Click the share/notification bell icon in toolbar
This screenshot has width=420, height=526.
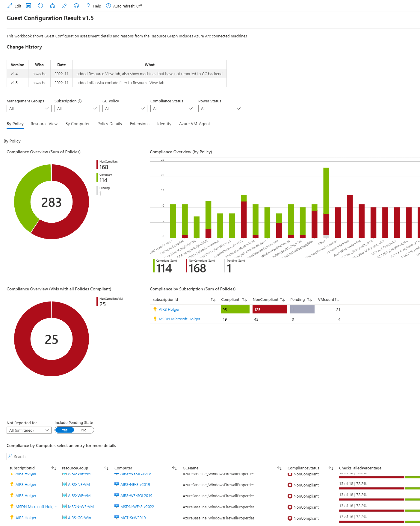pos(52,6)
